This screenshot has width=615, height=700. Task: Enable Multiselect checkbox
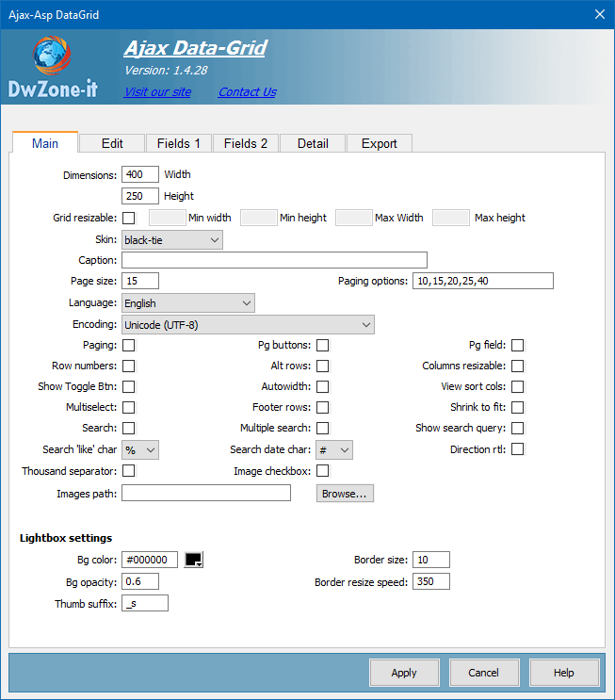[x=128, y=407]
